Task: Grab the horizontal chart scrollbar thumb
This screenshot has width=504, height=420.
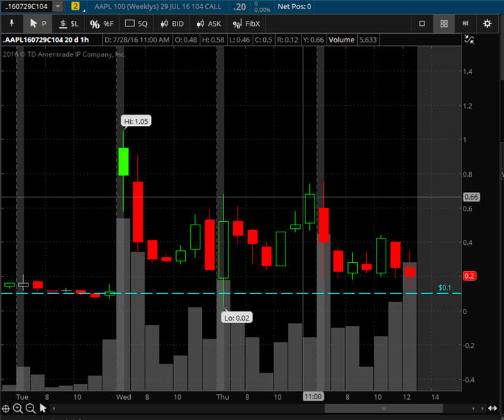Action: tap(384, 408)
